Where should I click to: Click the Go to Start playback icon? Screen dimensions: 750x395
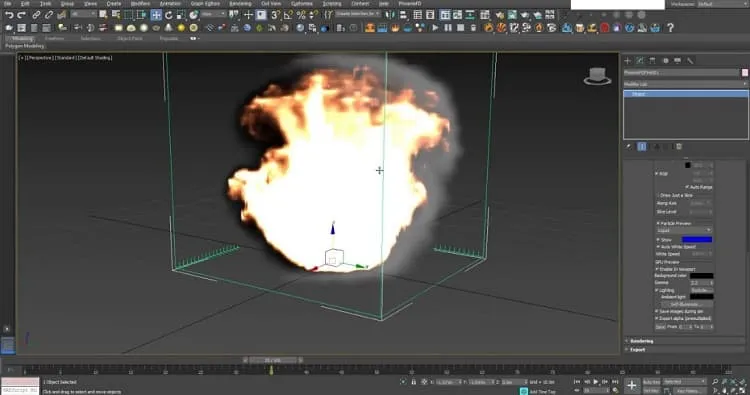577,382
